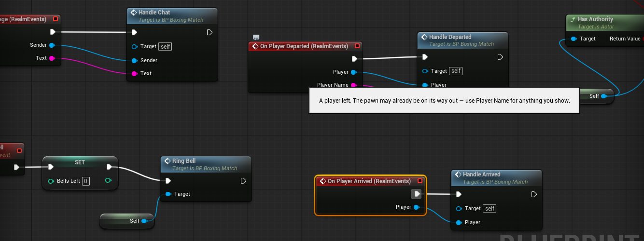644x241 pixels.
Task: Click the output pin of the Self node below Ring Bell
Action: coord(144,221)
